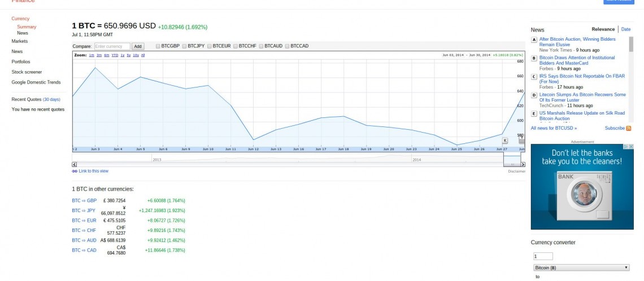Viewport: 644px width, 281px height.
Task: Open BTC to JPY conversion link
Action: tap(84, 210)
